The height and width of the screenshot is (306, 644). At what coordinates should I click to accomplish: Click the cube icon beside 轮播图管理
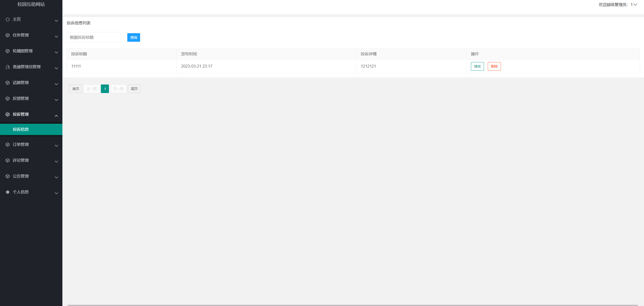tap(8, 51)
